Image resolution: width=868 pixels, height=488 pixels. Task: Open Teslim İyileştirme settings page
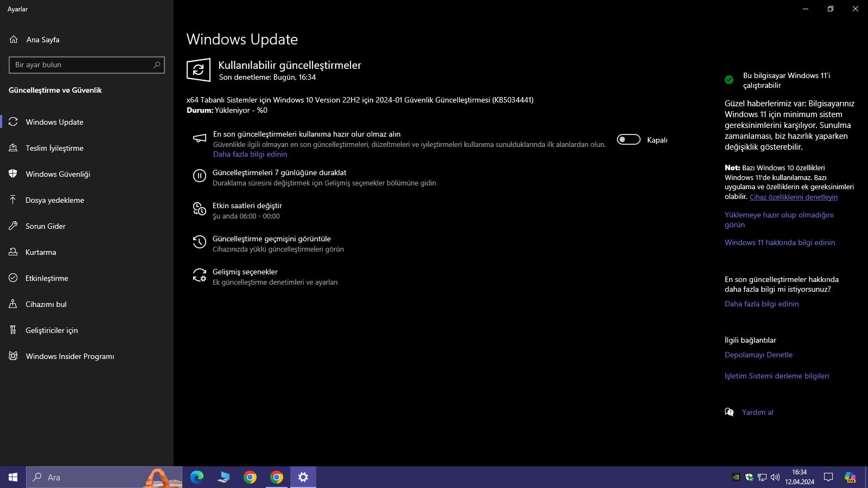(x=87, y=148)
